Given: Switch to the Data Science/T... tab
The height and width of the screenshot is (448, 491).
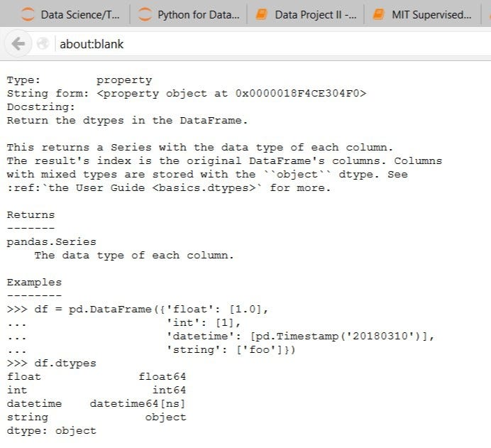Looking at the screenshot, I should pyautogui.click(x=79, y=14).
